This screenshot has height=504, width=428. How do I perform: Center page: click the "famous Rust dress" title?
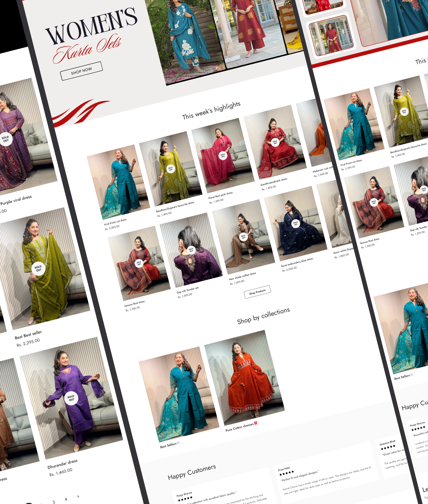pyautogui.click(x=135, y=304)
